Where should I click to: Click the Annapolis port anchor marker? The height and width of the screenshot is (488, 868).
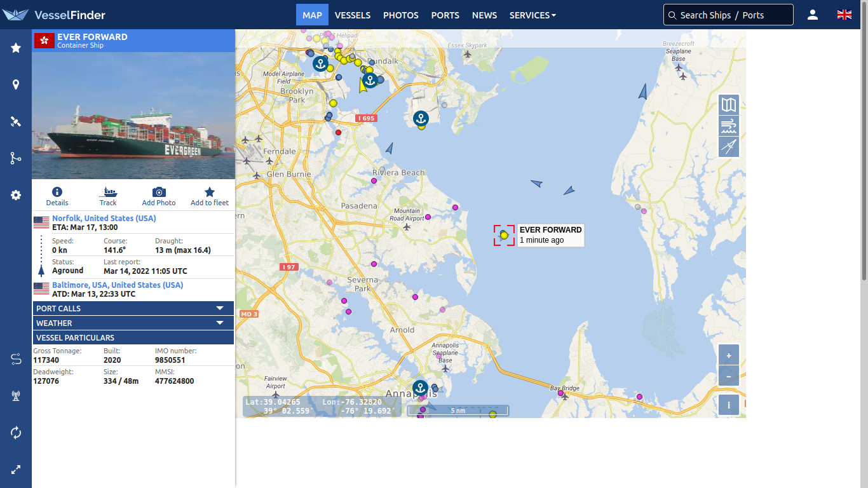[419, 388]
